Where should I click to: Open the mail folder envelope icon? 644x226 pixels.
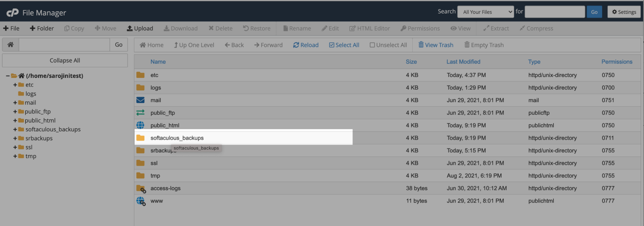pyautogui.click(x=140, y=100)
